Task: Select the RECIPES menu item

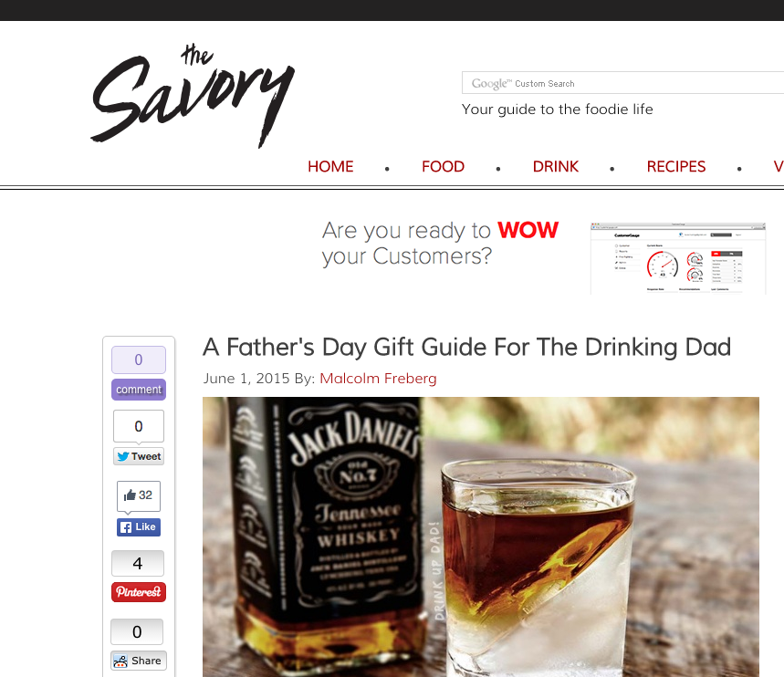Action: (x=676, y=166)
